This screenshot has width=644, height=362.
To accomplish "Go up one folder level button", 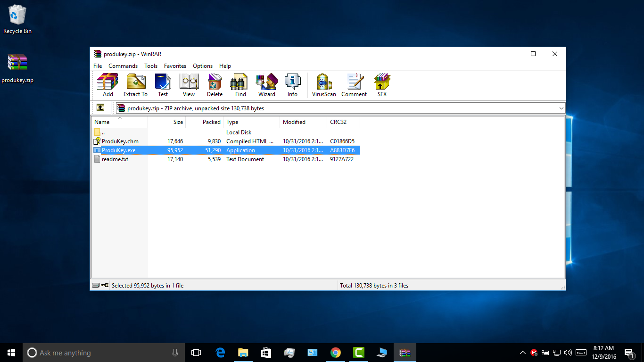I will (100, 108).
